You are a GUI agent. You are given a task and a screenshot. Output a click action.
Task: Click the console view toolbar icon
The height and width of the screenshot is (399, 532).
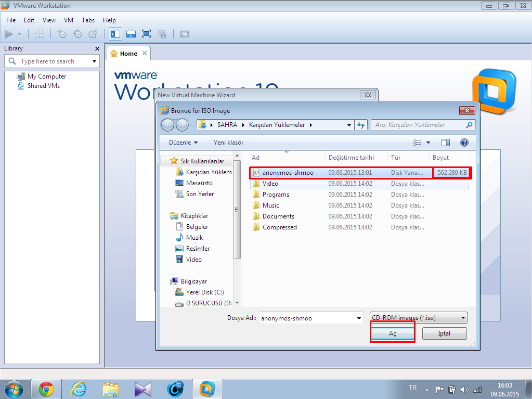click(185, 34)
